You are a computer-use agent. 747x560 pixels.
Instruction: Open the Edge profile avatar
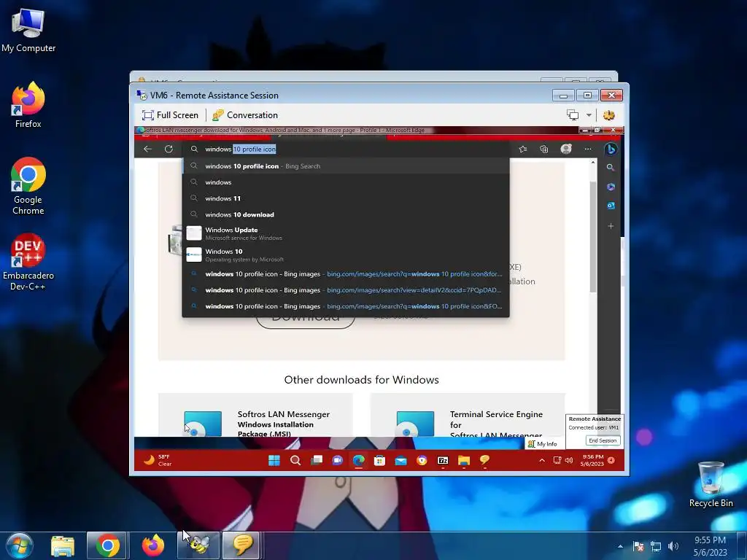(566, 149)
